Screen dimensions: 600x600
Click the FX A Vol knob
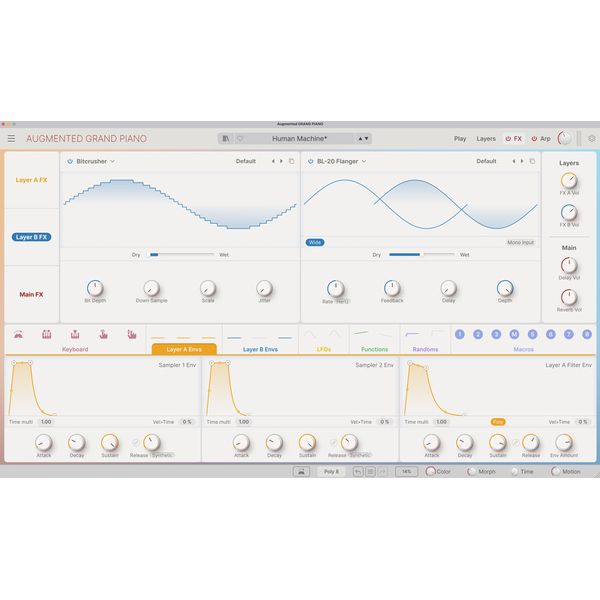(x=569, y=181)
